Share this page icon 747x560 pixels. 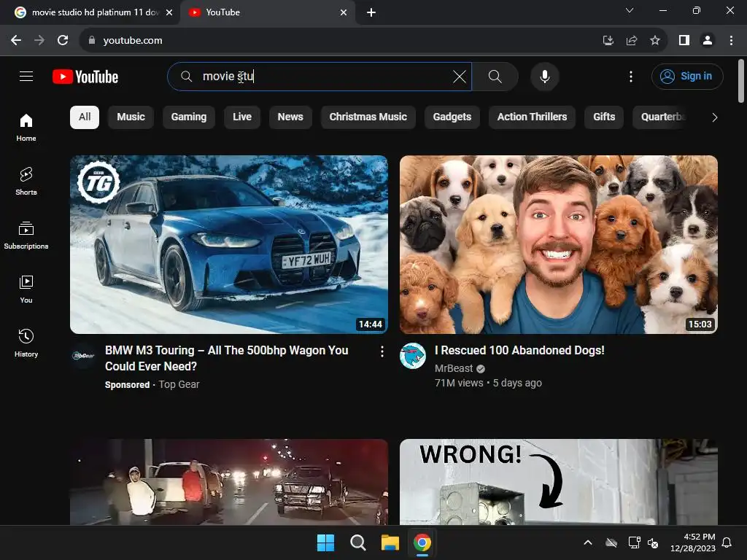tap(632, 41)
